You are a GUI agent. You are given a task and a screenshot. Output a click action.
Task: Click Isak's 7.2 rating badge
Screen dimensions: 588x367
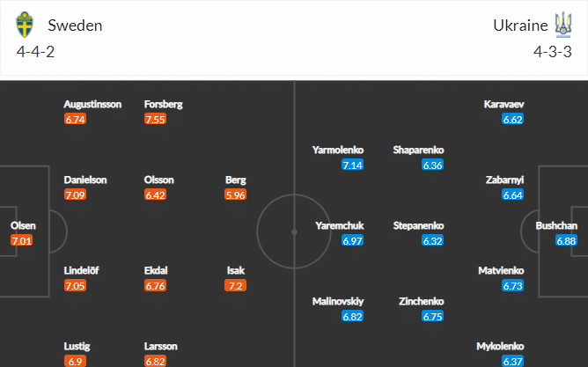tap(236, 286)
